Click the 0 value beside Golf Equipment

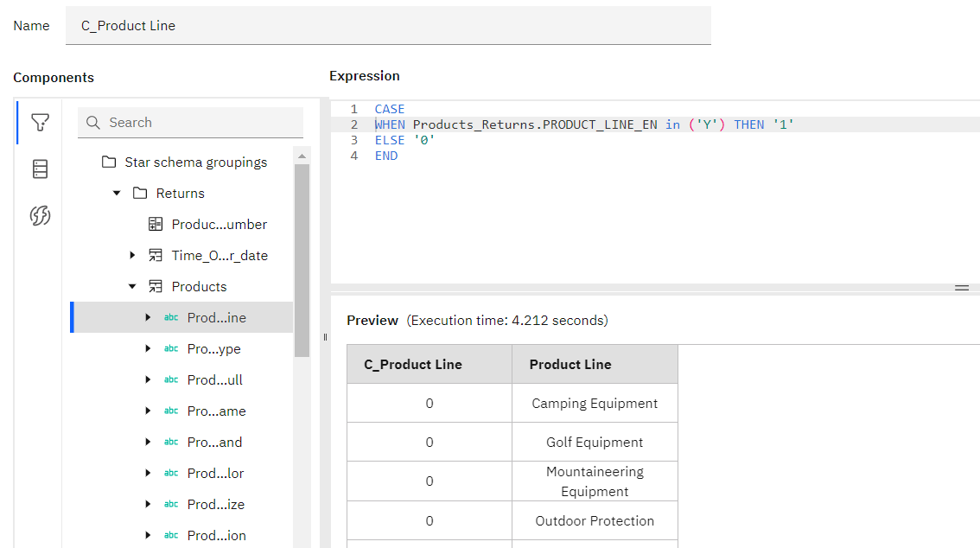(430, 443)
